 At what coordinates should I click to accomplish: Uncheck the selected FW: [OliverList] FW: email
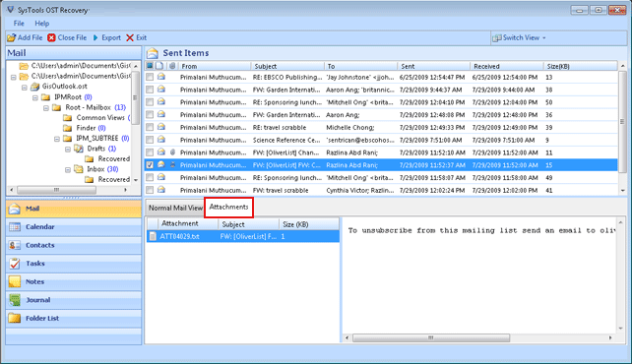[150, 165]
